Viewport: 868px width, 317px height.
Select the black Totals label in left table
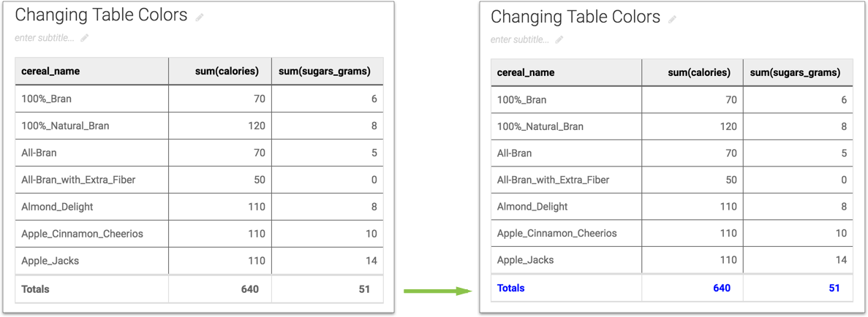coord(35,289)
